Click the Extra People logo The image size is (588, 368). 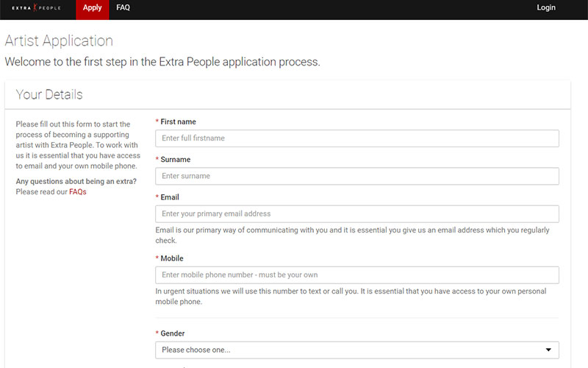(36, 7)
